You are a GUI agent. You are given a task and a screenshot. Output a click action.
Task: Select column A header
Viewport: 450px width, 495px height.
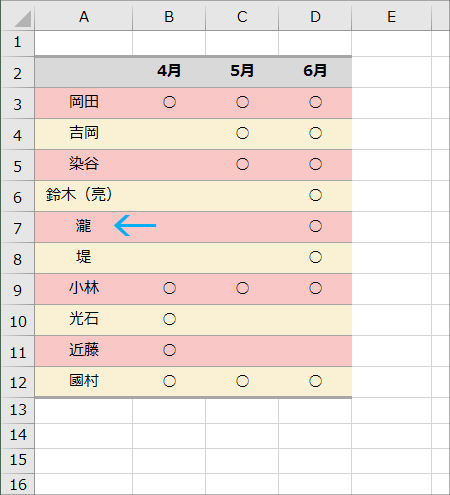84,17
